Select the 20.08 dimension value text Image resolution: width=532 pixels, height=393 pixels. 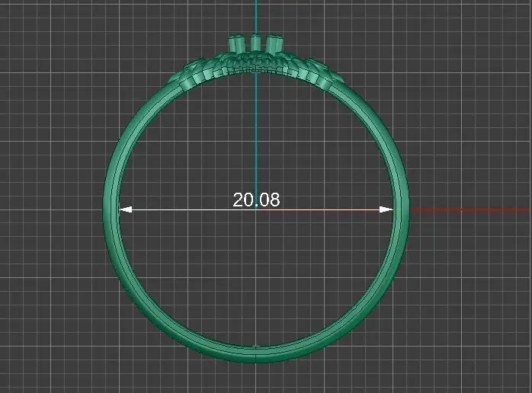click(256, 200)
